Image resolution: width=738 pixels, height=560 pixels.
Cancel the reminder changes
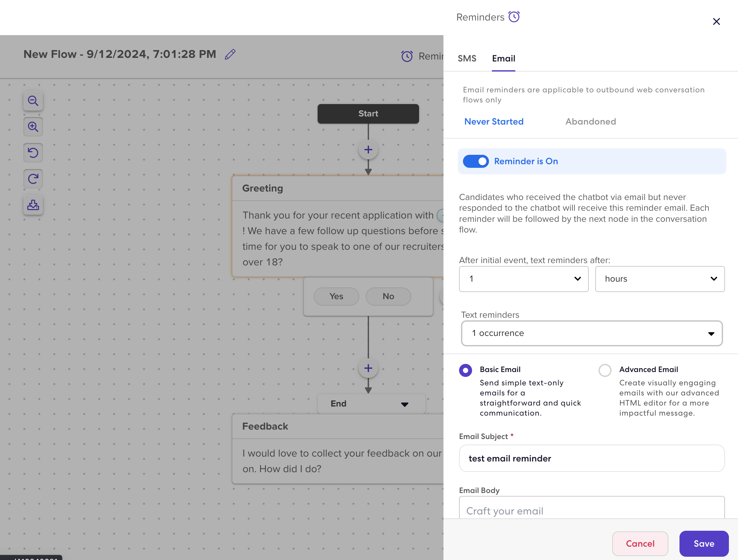tap(640, 544)
